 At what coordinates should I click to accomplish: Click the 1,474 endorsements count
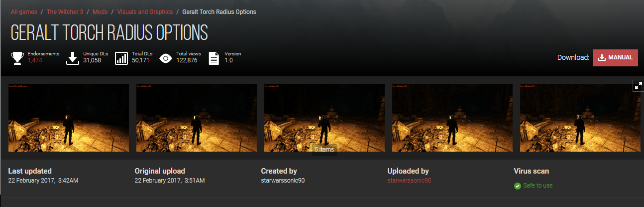(35, 60)
